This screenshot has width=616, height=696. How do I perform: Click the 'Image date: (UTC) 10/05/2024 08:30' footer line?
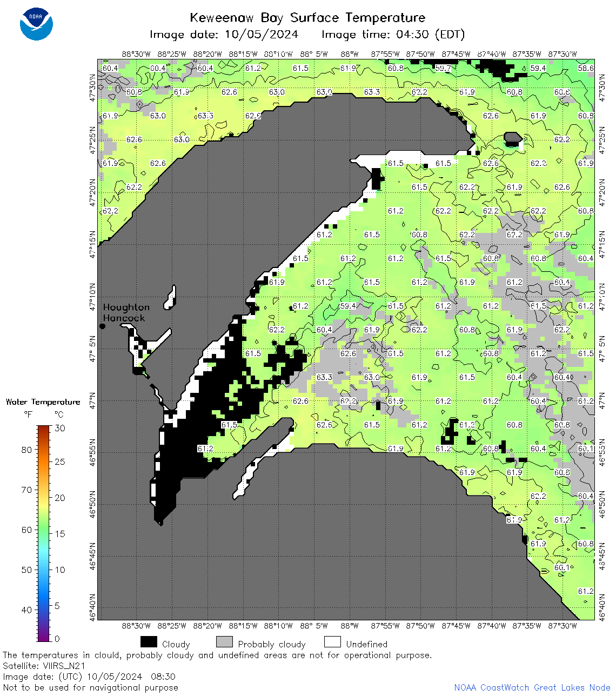(x=89, y=677)
